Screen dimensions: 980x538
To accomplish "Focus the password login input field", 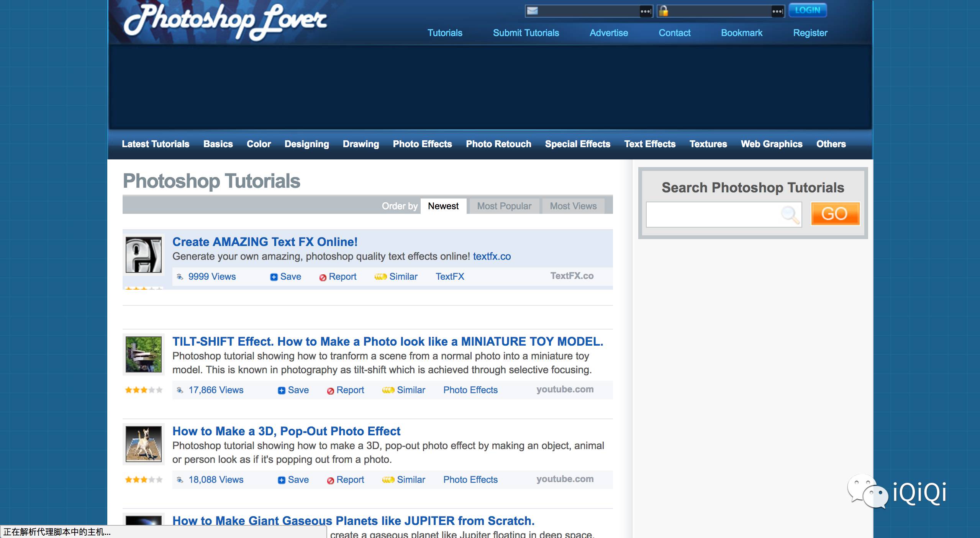I will [721, 11].
